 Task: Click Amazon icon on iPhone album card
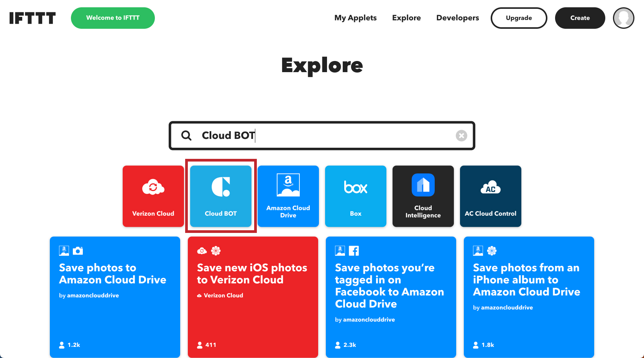pyautogui.click(x=478, y=251)
